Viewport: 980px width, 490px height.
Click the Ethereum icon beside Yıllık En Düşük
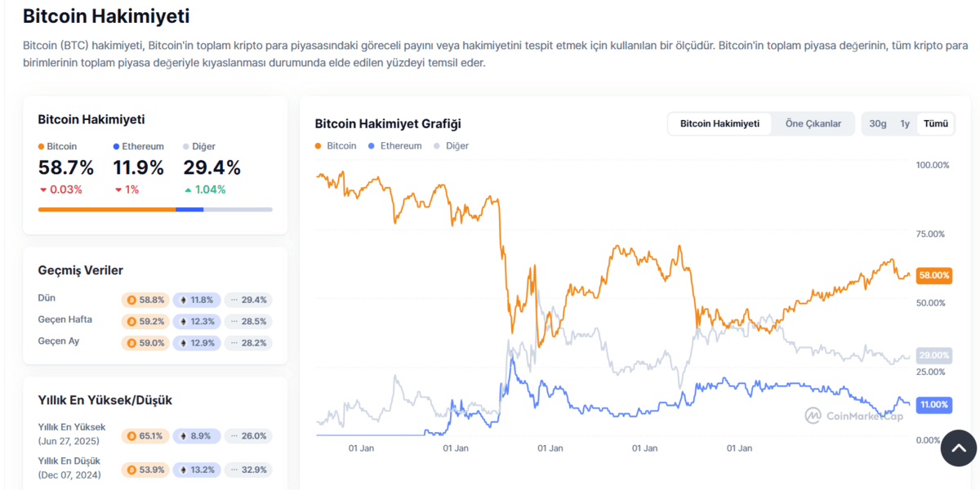point(181,470)
